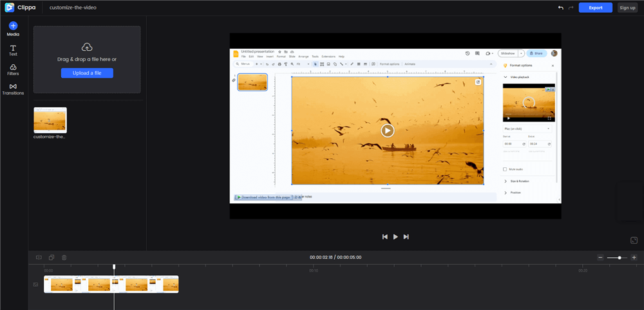The image size is (644, 310).
Task: Click the image track icon beside timeline
Action: 35,284
